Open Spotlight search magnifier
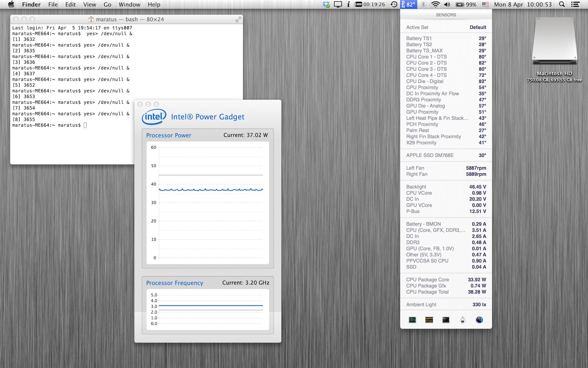Image resolution: width=588 pixels, height=368 pixels. click(x=562, y=4)
